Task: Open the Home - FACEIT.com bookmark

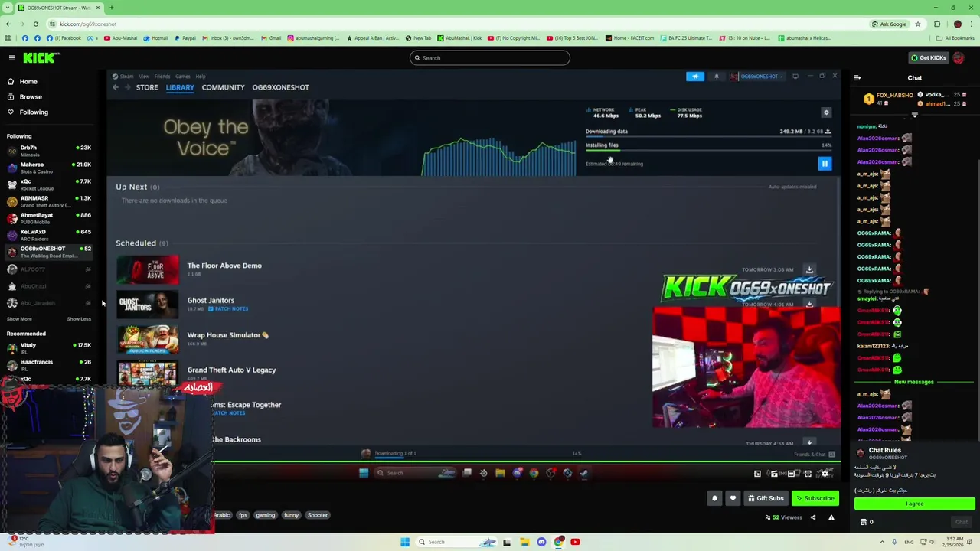Action: [x=630, y=38]
